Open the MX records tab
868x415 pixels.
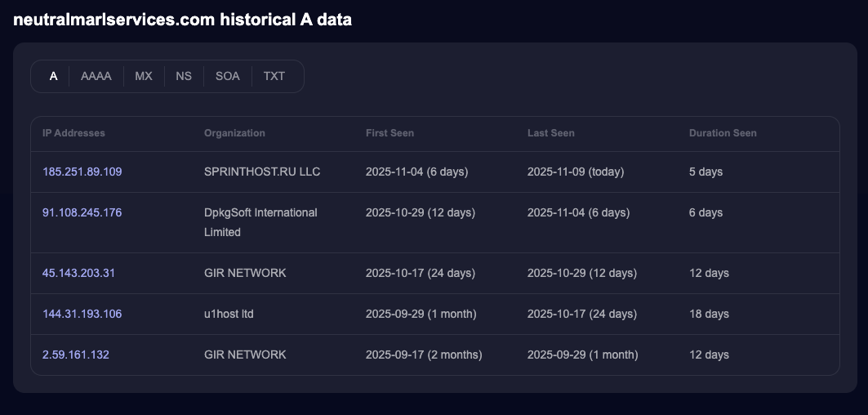144,76
